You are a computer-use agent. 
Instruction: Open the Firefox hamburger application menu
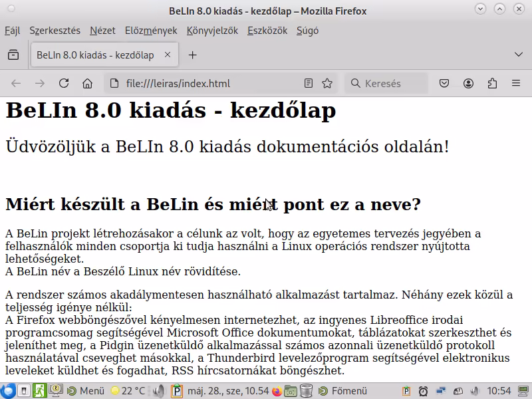(516, 83)
